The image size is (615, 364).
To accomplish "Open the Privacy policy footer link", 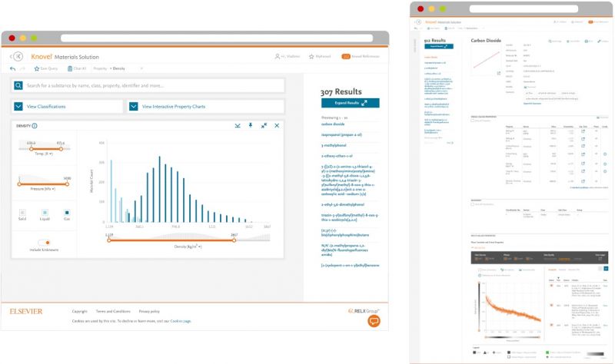I will 149,311.
